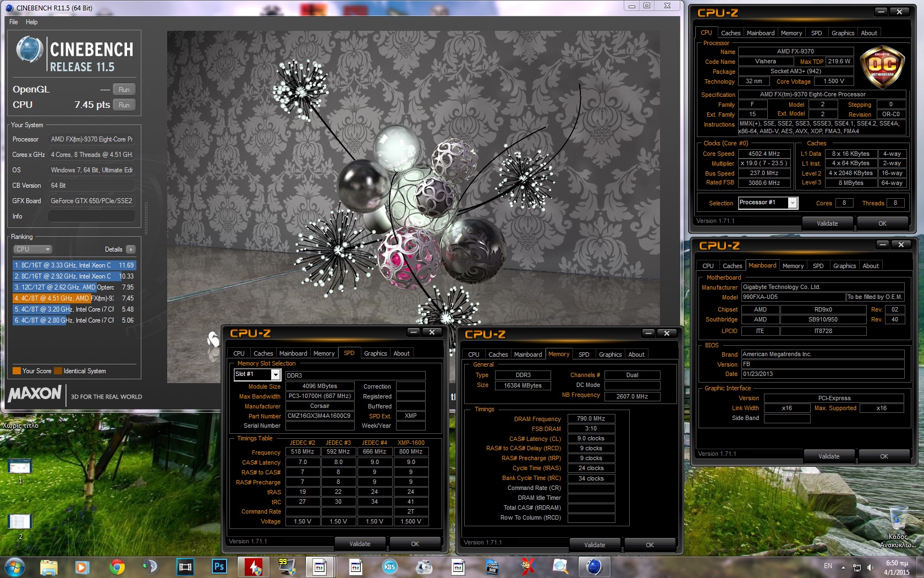
Task: Select the desktop file icon named 1
Action: [x=20, y=471]
